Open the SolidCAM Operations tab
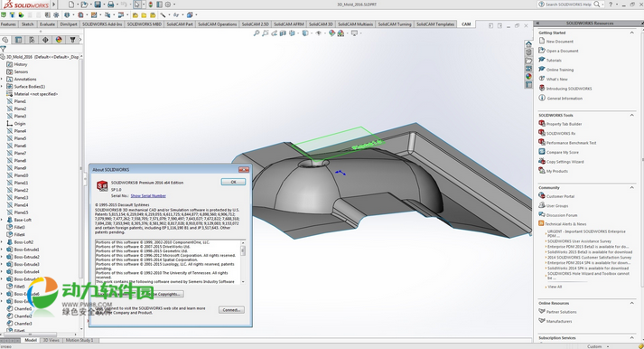The width and height of the screenshot is (644, 349). click(218, 24)
